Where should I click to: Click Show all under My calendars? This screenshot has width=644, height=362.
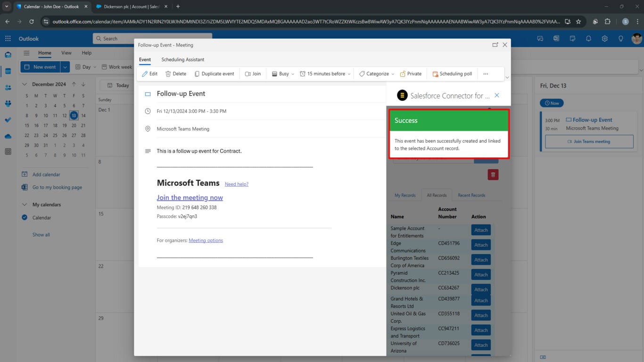point(41,235)
